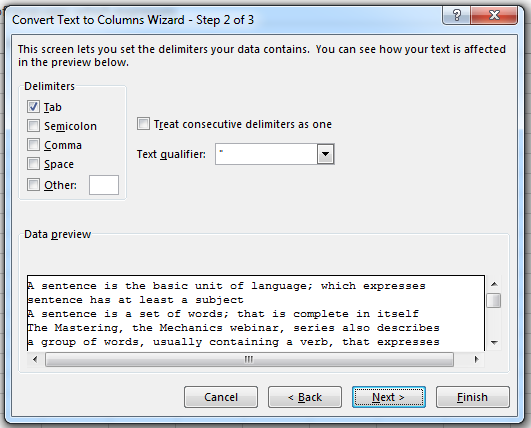Image resolution: width=531 pixels, height=428 pixels.
Task: Enable the Semicolon delimiter checkbox
Action: (33, 126)
